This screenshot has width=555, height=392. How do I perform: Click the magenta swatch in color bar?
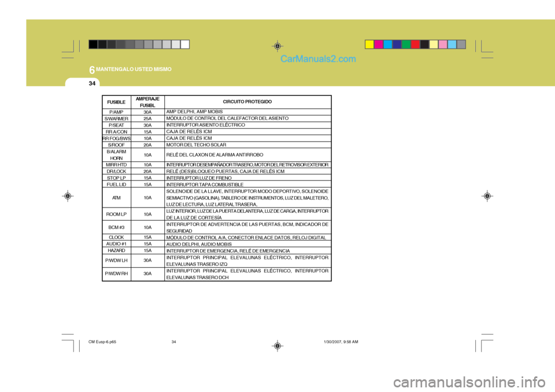pyautogui.click(x=379, y=45)
